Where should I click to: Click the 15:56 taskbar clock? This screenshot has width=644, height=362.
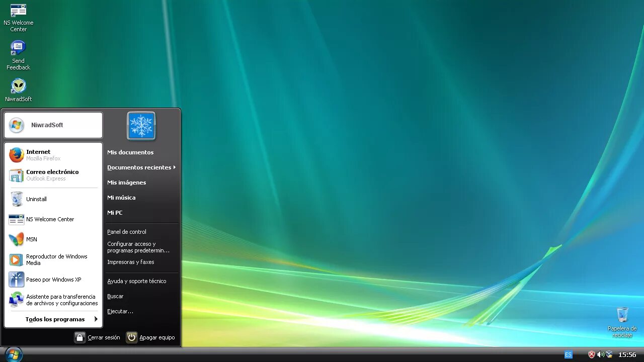click(x=627, y=355)
